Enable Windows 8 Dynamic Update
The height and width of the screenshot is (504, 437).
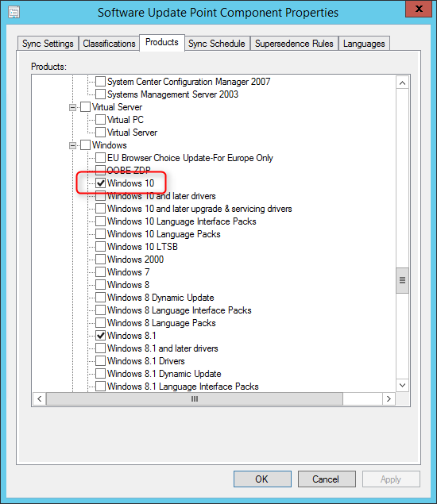click(x=100, y=298)
